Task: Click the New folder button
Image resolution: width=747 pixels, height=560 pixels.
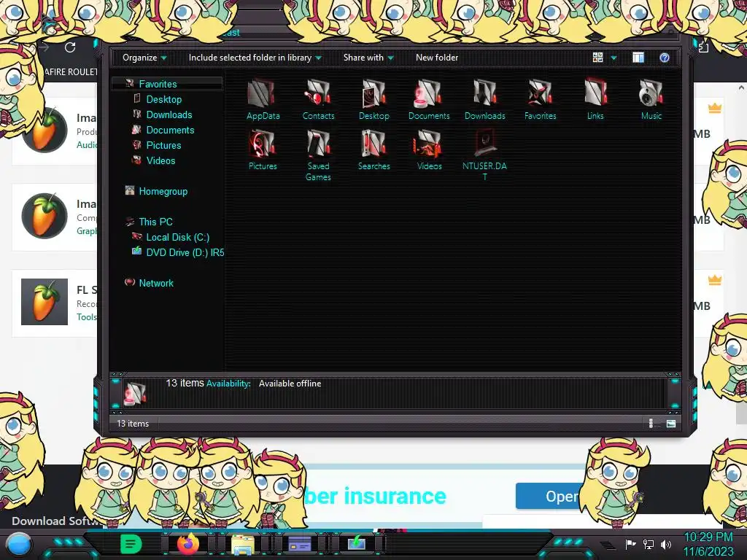Action: click(437, 58)
